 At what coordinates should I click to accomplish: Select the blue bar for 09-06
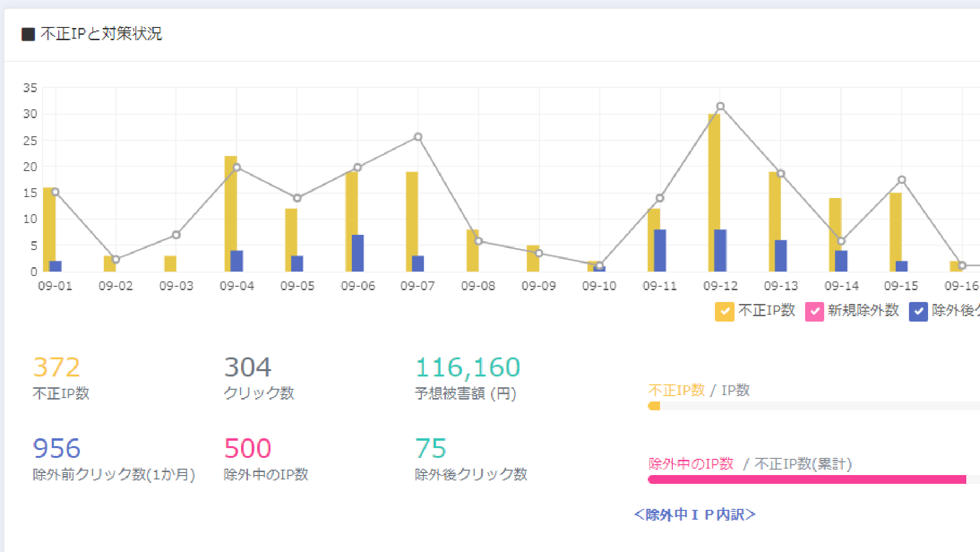[358, 253]
